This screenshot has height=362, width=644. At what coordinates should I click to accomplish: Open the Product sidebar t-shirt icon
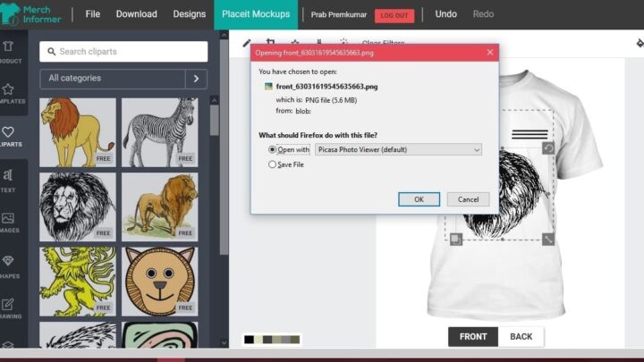8,46
